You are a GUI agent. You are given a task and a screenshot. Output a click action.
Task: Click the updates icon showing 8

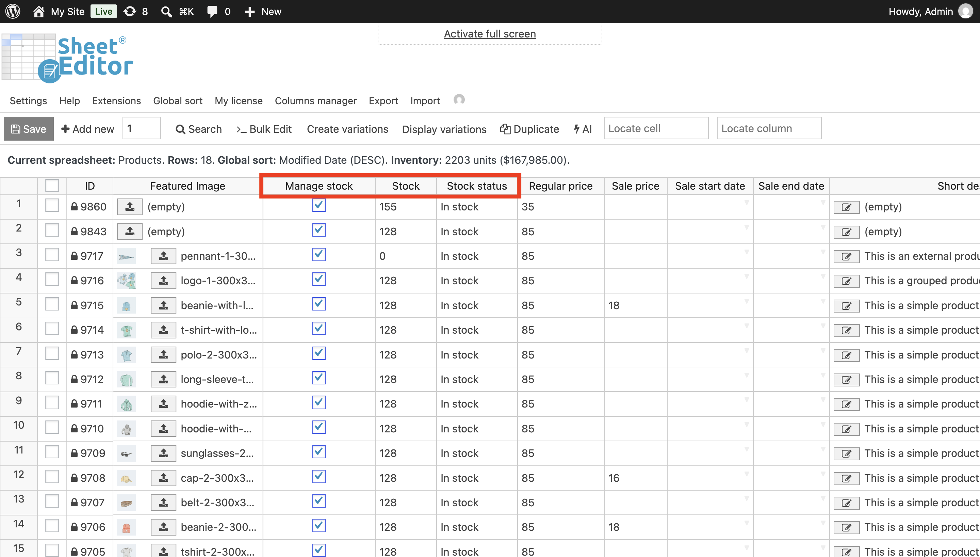click(130, 12)
